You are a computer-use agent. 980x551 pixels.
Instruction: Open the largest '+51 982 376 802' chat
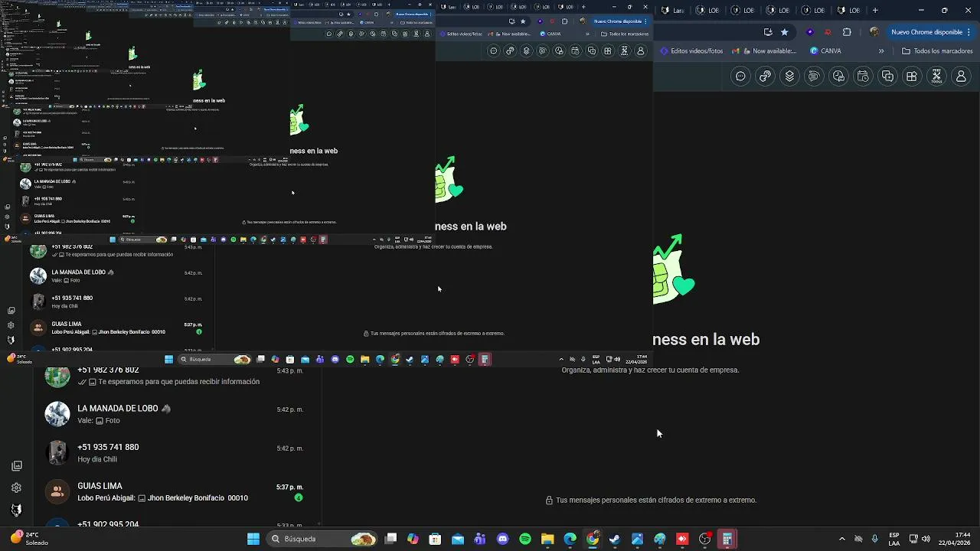(176, 376)
